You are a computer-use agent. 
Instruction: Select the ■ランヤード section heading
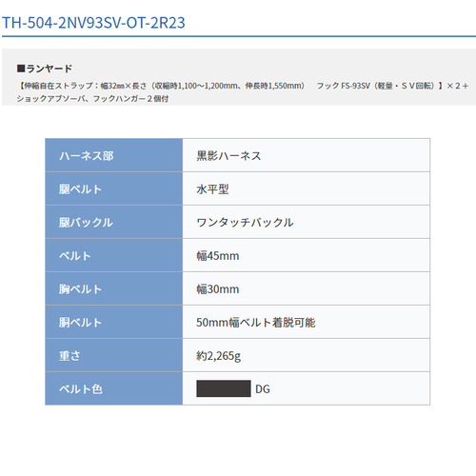(45, 69)
